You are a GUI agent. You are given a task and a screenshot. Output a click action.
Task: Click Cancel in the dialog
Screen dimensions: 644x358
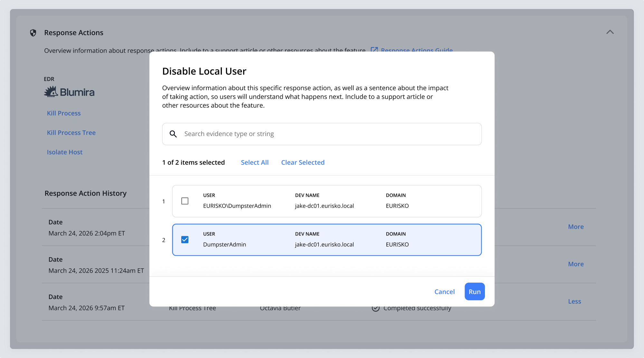pos(444,292)
